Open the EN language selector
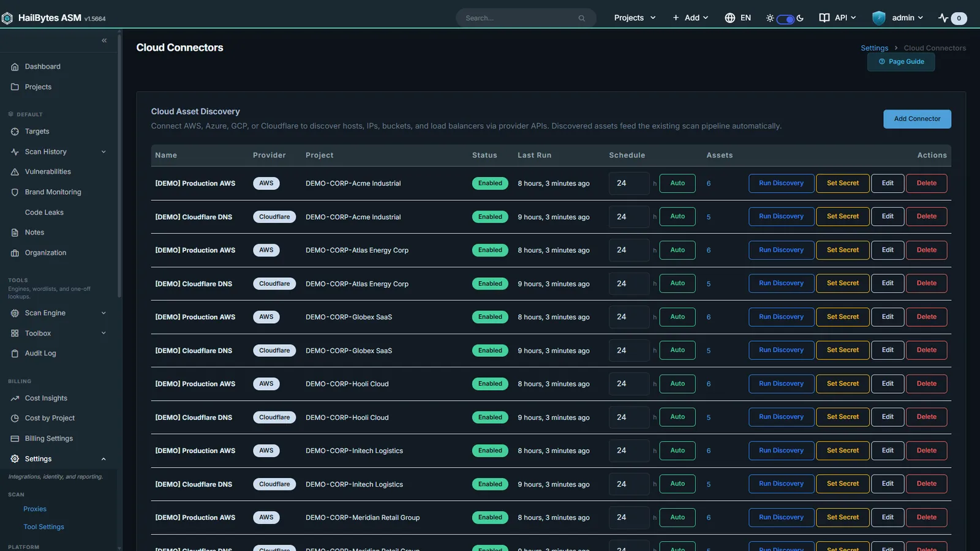The image size is (980, 551). pos(738,18)
